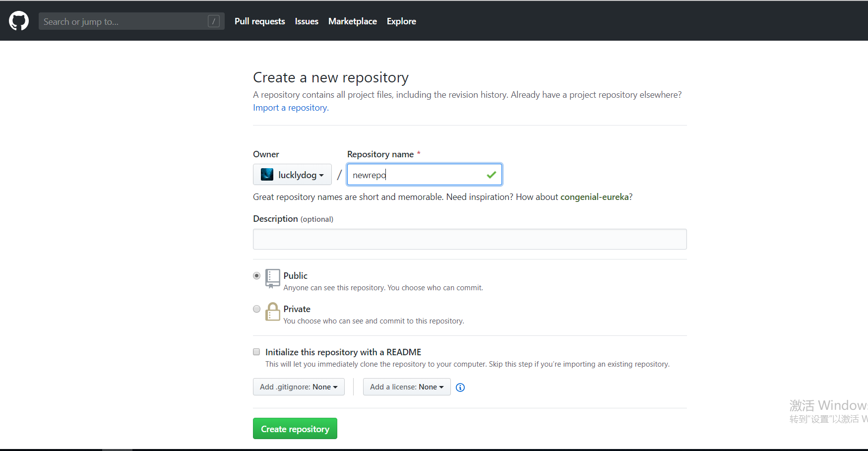Image resolution: width=868 pixels, height=451 pixels.
Task: Focus the Search or jump to field
Action: (x=131, y=21)
